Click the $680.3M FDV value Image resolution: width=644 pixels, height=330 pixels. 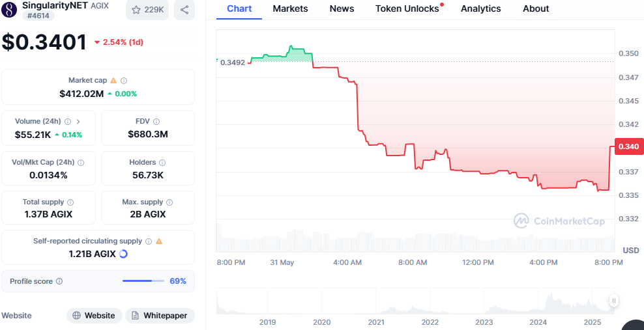148,134
